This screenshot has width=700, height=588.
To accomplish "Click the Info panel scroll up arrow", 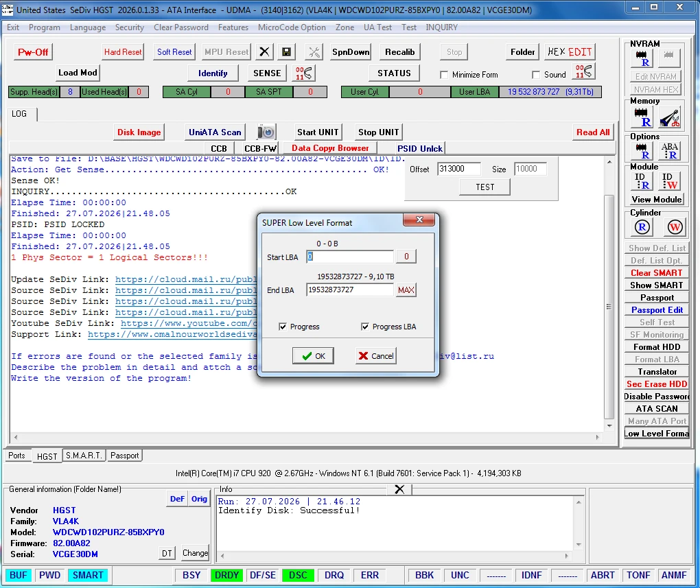I will 579,502.
